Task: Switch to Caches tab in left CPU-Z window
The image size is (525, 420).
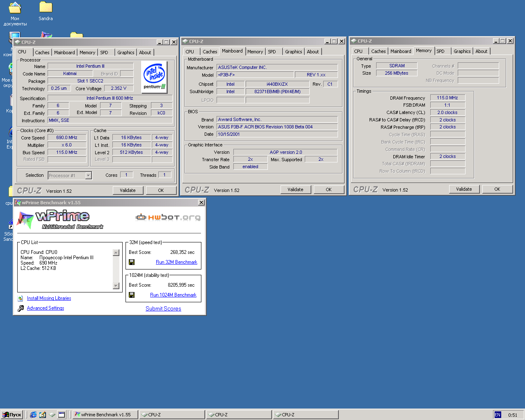Action: click(42, 52)
